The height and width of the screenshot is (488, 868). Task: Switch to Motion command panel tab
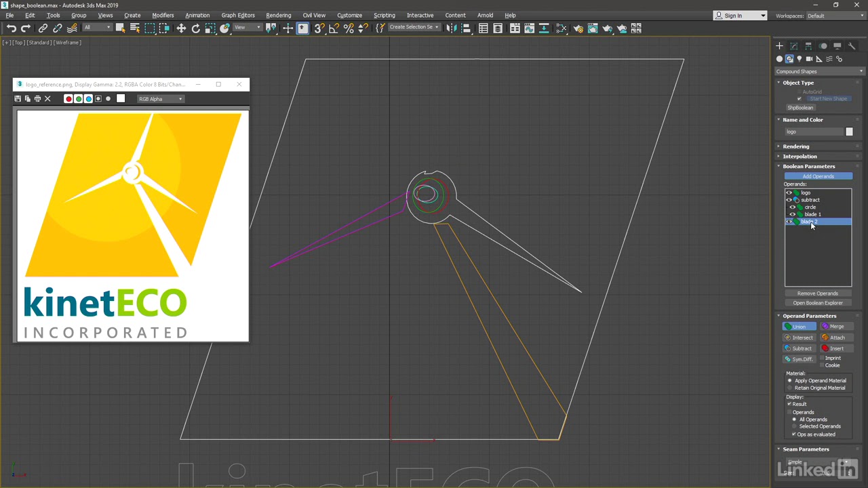[823, 46]
